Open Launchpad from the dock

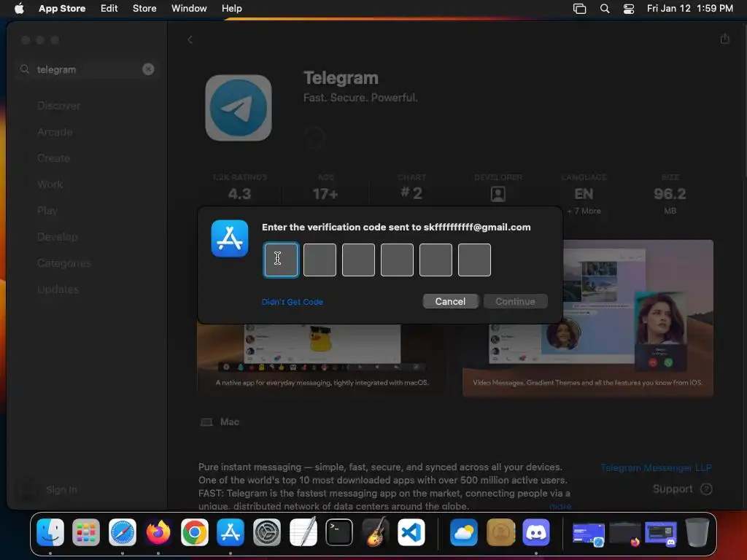(86, 532)
